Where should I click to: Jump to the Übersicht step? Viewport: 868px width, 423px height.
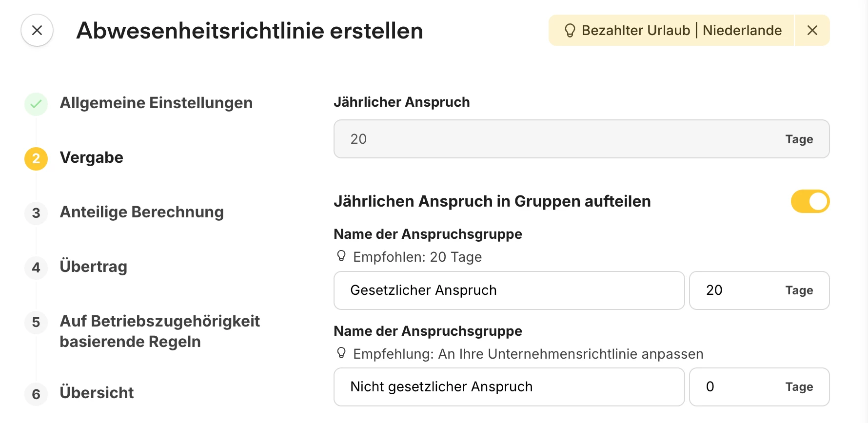click(x=97, y=393)
